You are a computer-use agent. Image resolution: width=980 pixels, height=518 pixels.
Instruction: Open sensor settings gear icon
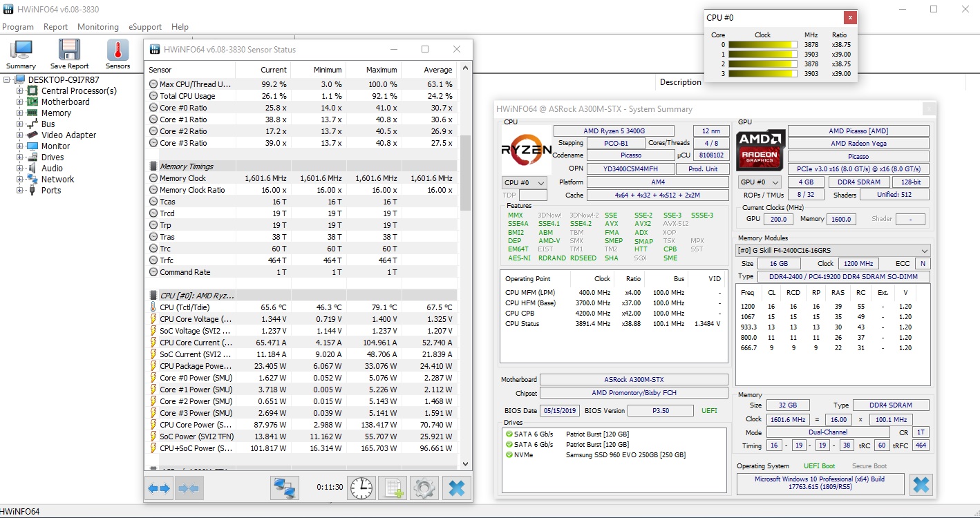coord(424,488)
